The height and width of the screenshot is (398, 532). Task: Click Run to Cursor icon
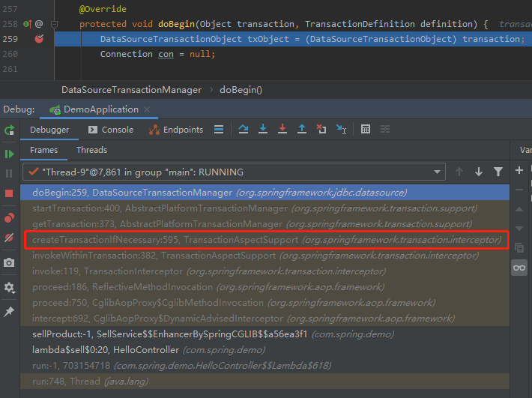pyautogui.click(x=341, y=129)
